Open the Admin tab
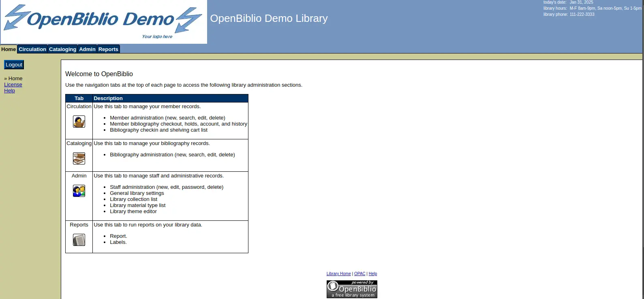The width and height of the screenshot is (644, 299). (x=87, y=49)
